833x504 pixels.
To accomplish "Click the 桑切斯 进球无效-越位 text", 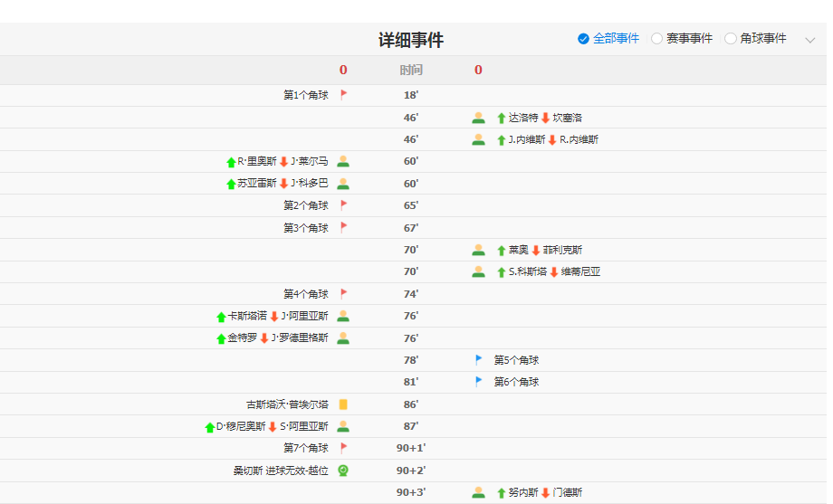I will [x=281, y=471].
